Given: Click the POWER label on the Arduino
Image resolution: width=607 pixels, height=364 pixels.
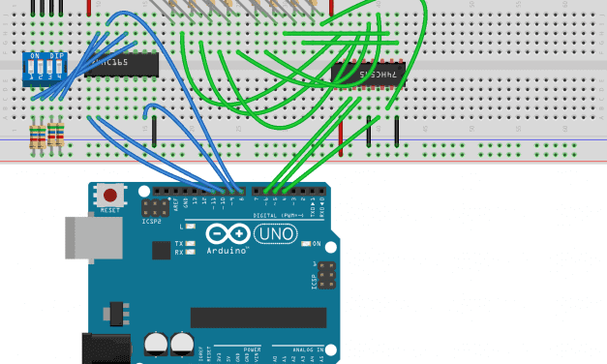Looking at the screenshot, I should pos(252,349).
